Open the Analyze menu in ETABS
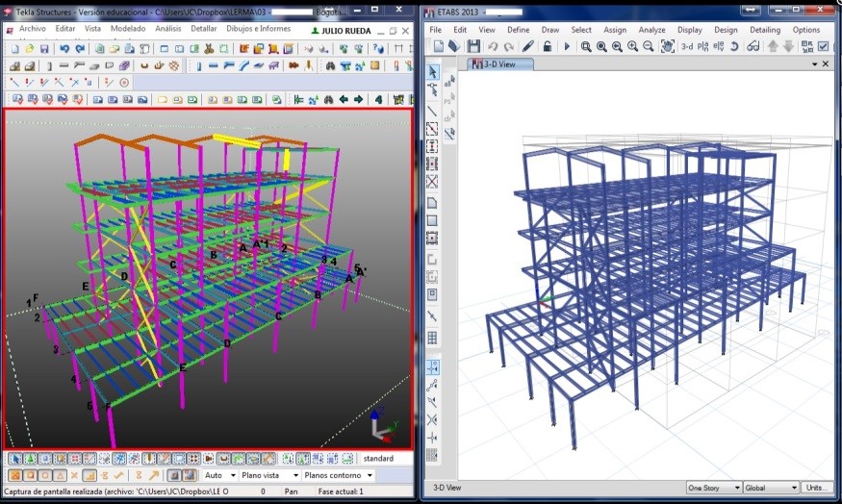Image resolution: width=842 pixels, height=504 pixels. (651, 30)
